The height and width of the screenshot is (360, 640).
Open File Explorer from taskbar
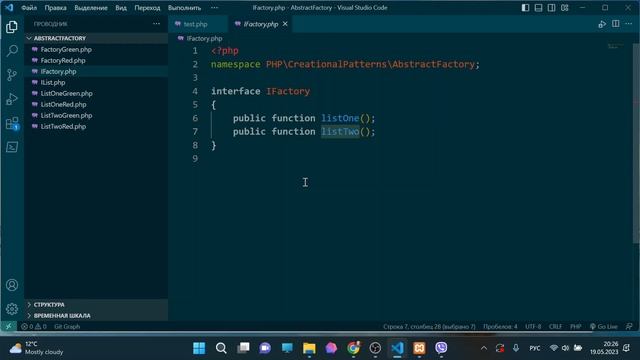click(x=309, y=348)
